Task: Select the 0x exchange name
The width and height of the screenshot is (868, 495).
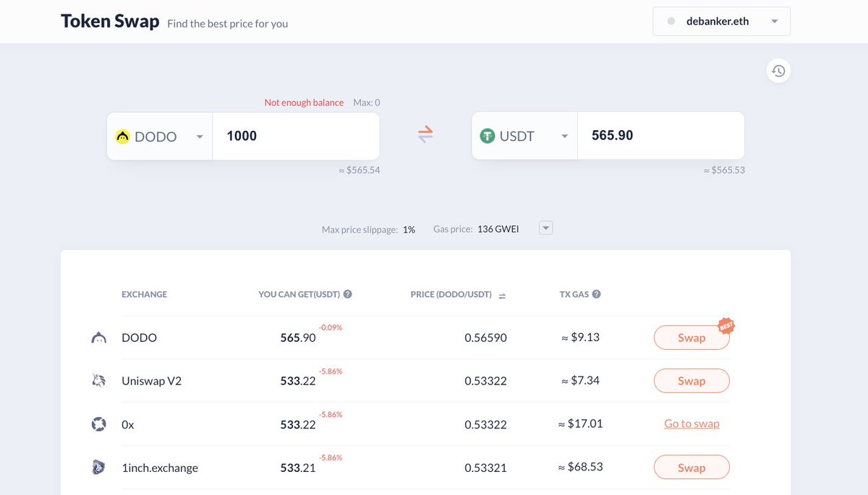Action: tap(128, 424)
